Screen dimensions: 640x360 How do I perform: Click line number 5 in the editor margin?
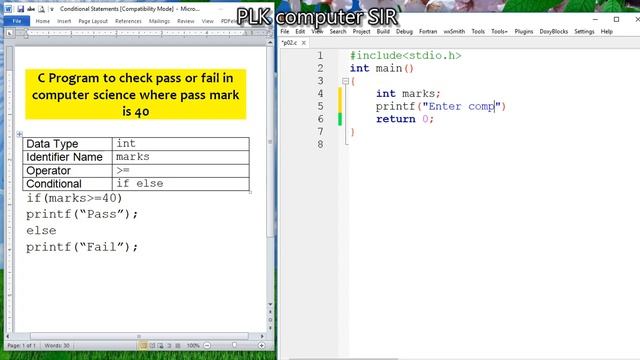[320, 107]
